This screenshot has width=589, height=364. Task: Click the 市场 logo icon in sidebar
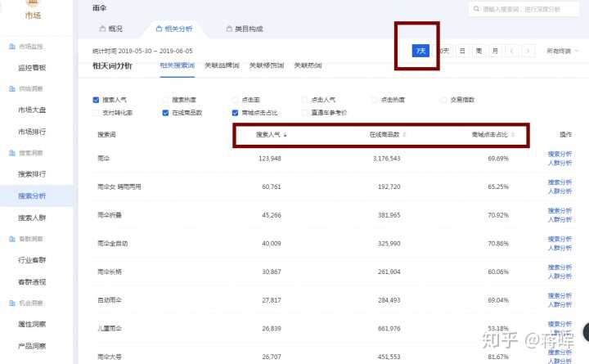(34, 4)
